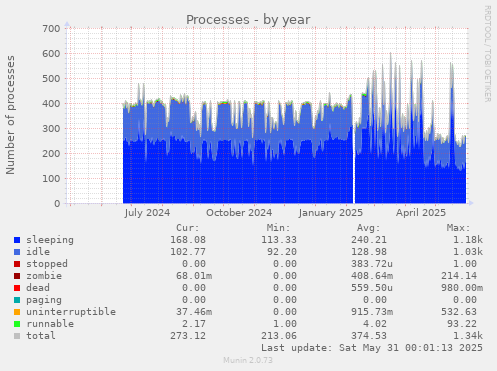Select the 'idle' legend label
Screen dimensions: 497x371
click(x=38, y=252)
